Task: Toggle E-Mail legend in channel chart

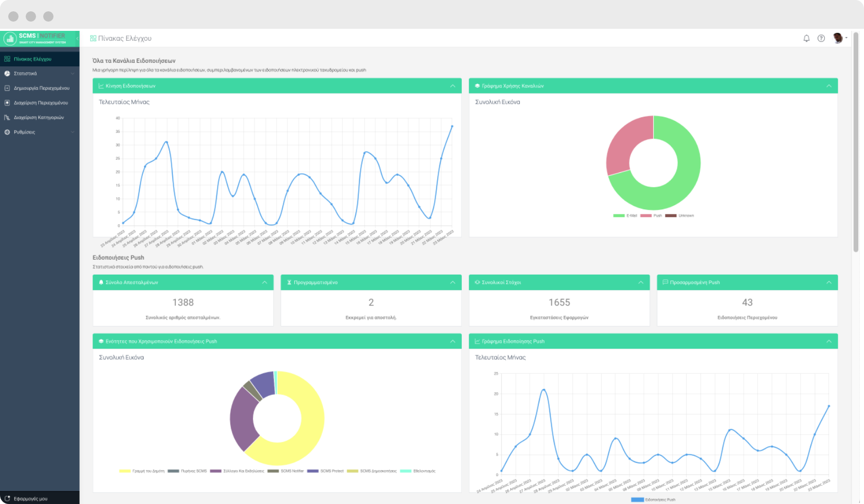Action: tap(625, 215)
